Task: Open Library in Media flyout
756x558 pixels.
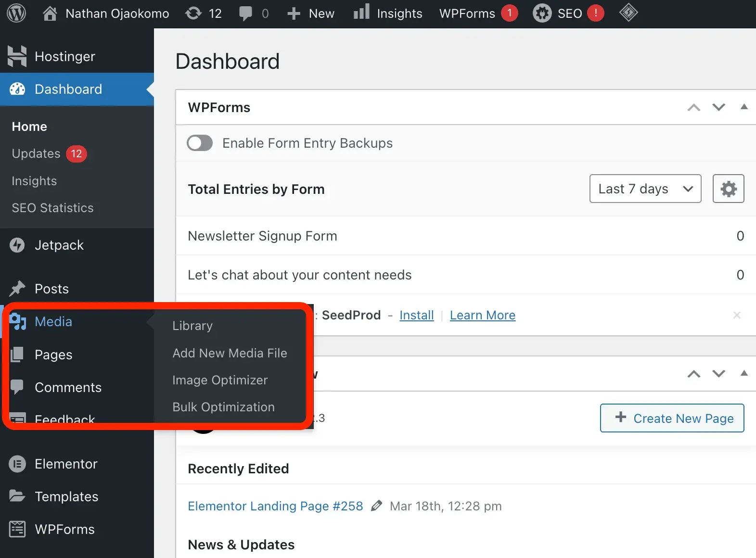Action: (x=192, y=326)
